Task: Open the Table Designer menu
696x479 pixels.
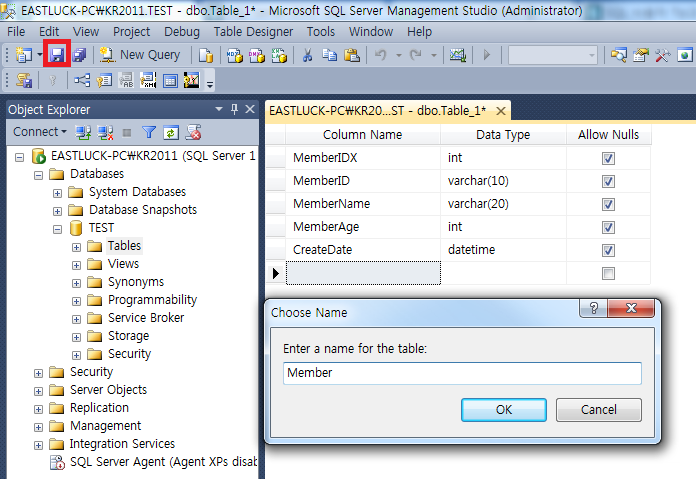Action: [x=253, y=32]
